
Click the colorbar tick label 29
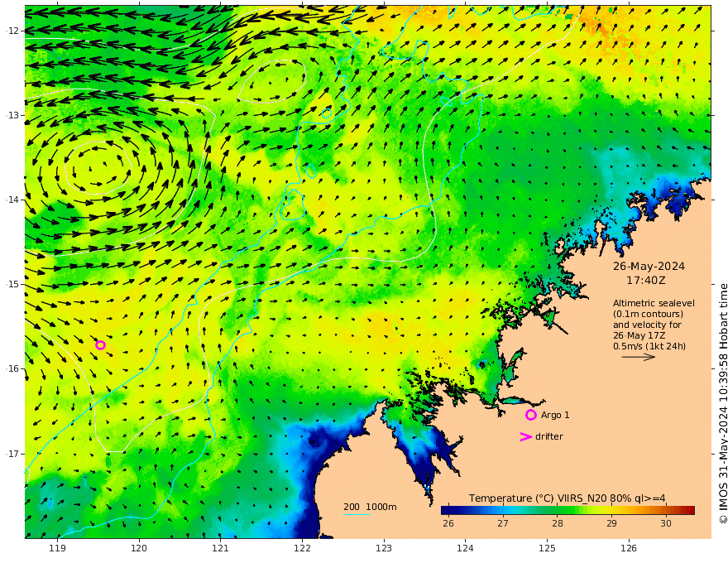(611, 523)
